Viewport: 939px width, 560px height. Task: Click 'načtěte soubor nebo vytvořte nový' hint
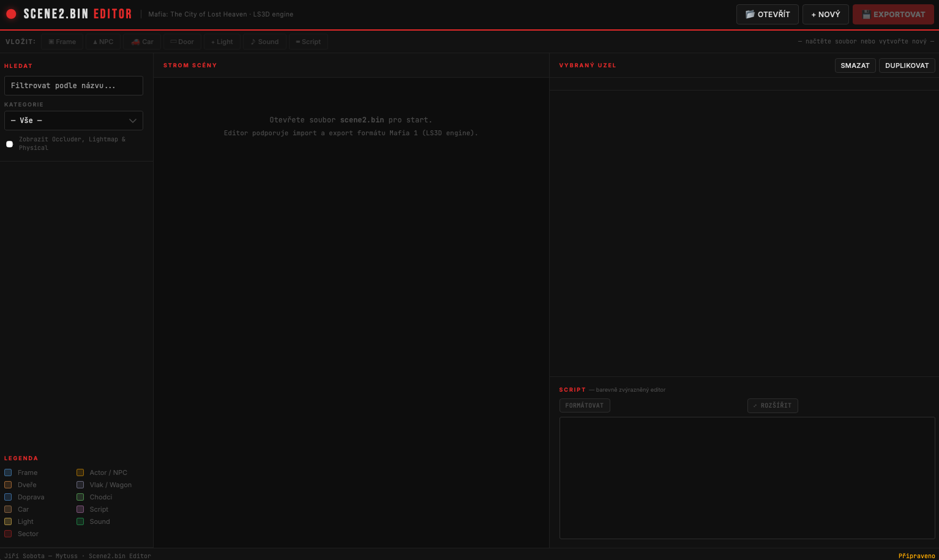866,42
